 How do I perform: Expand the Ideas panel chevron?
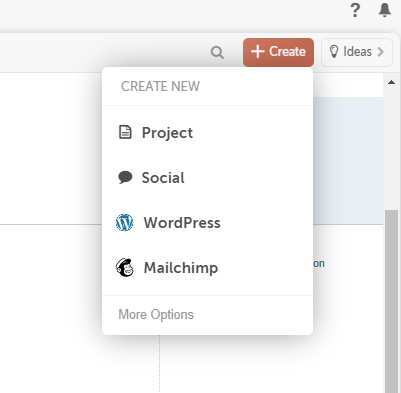pos(380,52)
